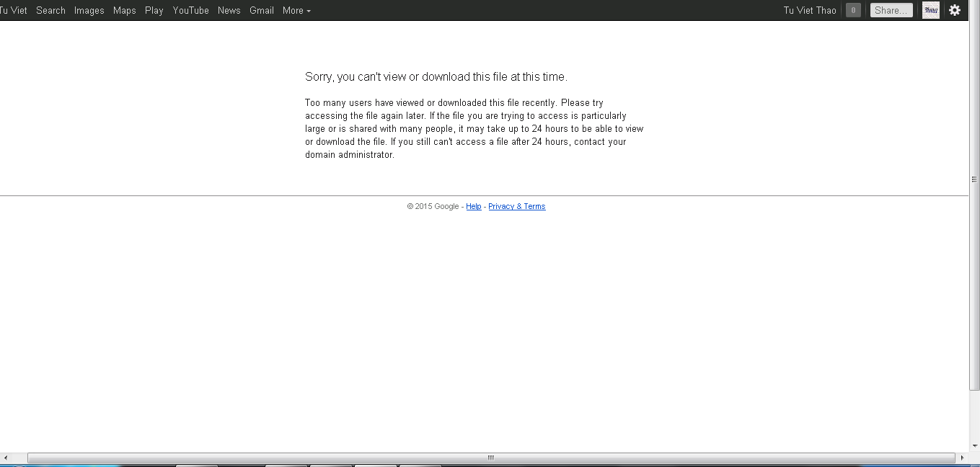This screenshot has width=980, height=467.
Task: Open the Search link in Google bar
Action: (x=50, y=10)
